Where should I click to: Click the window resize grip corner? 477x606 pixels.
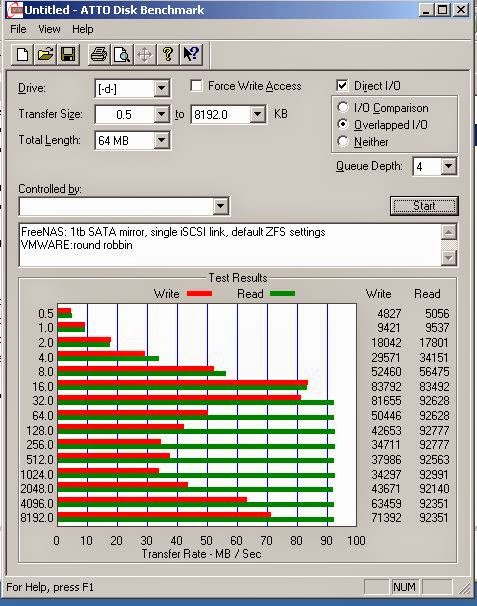[x=465, y=589]
